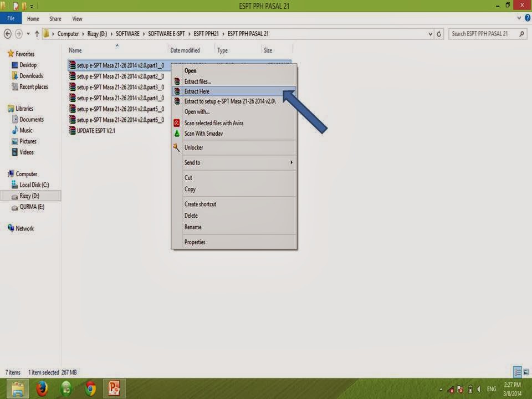Choose Unlocker from the context menu
The width and height of the screenshot is (532, 399).
234,147
